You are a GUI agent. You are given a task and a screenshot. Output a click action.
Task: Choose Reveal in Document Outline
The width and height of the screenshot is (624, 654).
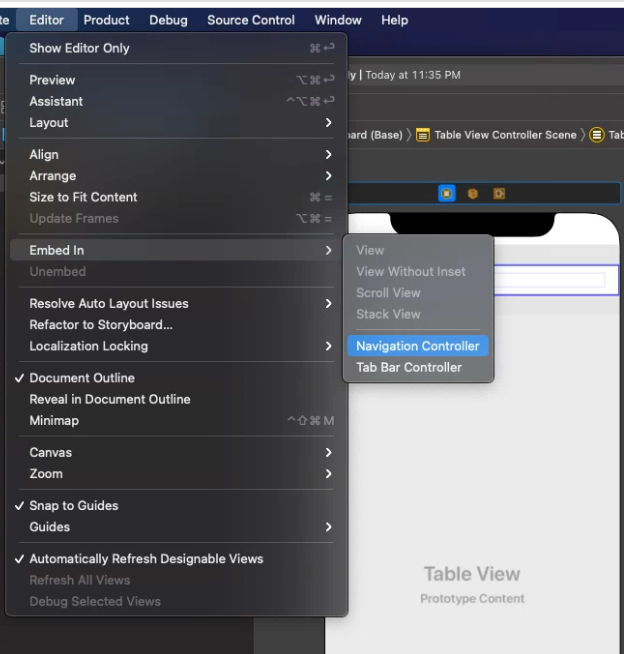pyautogui.click(x=174, y=399)
